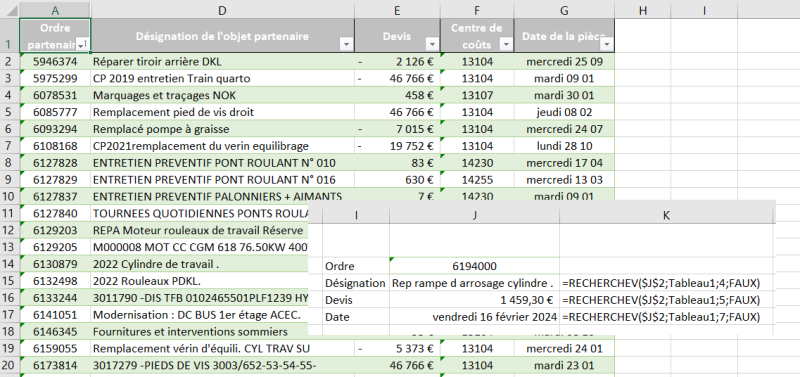Screen dimensions: 800x377
Task: Select the RECHERCHEV formula with column index 5
Action: pyautogui.click(x=667, y=299)
